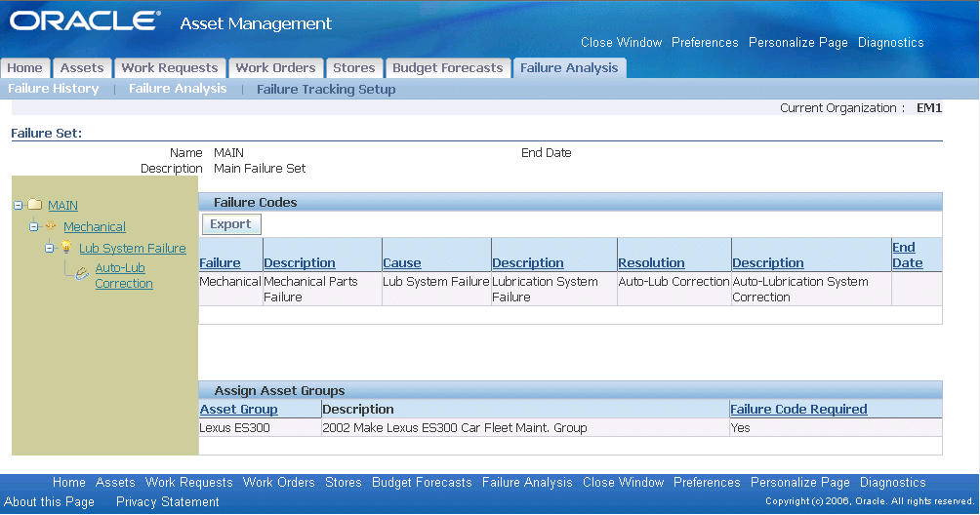Open Budget Forecasts from the footer
Viewport: 980px width, 515px height.
pyautogui.click(x=422, y=482)
